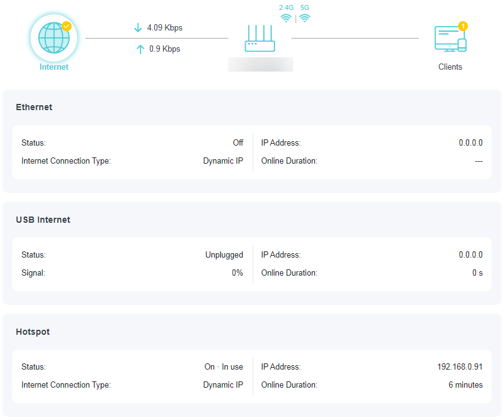Open the Hotspot Dynamic IP connection type selector

tap(223, 385)
